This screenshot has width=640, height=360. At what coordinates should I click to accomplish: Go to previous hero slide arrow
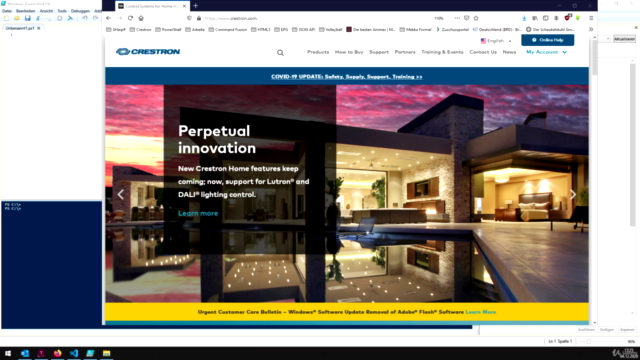[121, 194]
